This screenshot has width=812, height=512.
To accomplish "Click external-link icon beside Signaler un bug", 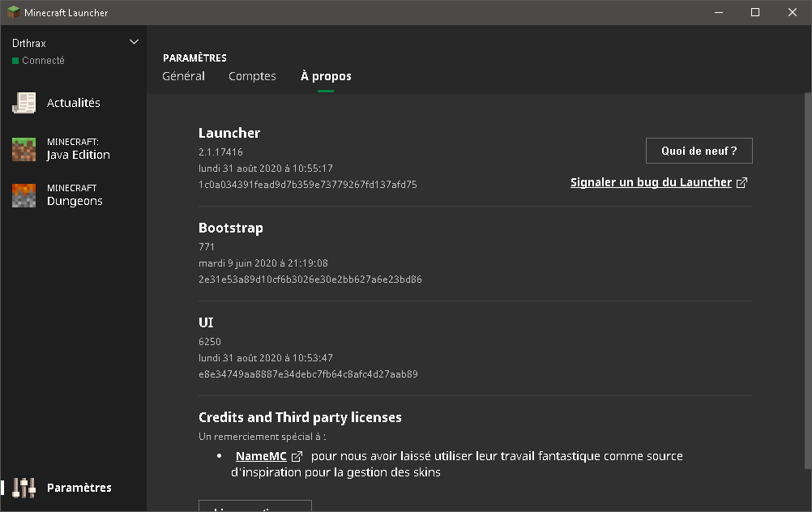I will (741, 183).
